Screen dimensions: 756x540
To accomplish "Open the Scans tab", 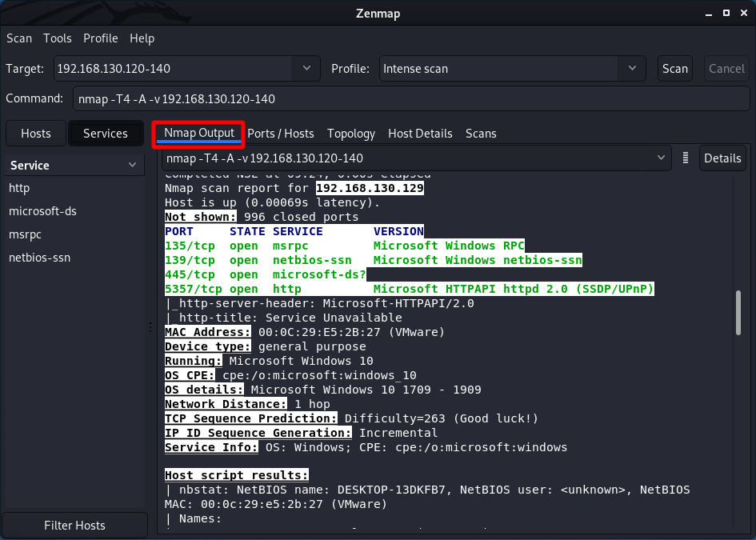I will (x=481, y=134).
